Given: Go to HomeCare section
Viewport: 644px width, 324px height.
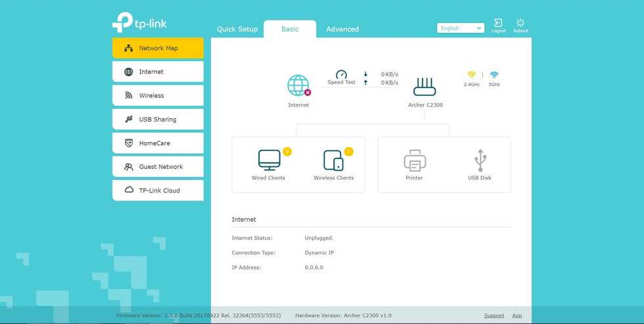Looking at the screenshot, I should tap(158, 143).
